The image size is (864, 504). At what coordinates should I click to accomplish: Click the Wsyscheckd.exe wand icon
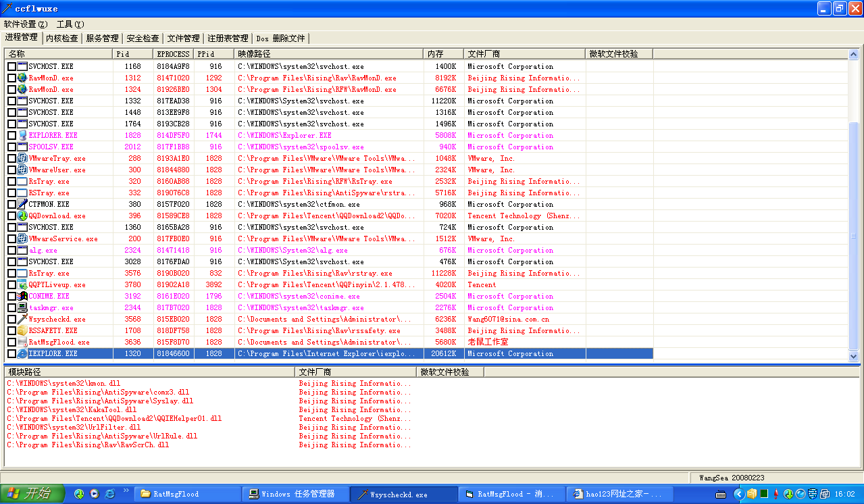[22, 319]
